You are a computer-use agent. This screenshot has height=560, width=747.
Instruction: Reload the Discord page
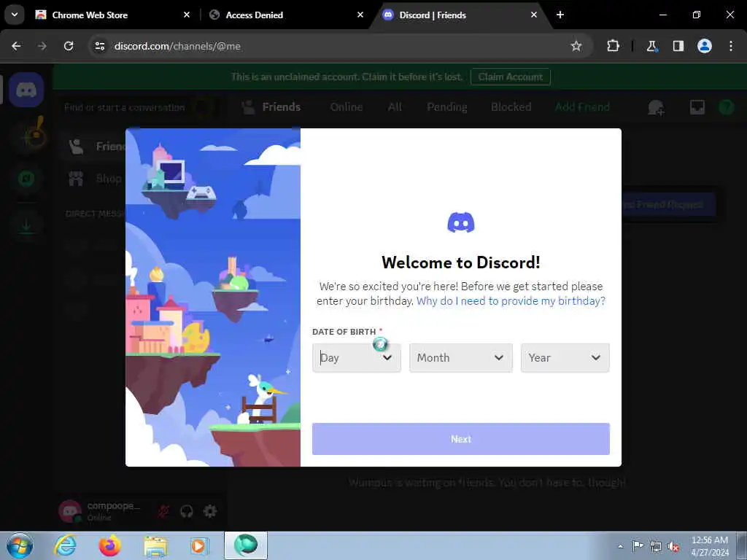[x=69, y=46]
